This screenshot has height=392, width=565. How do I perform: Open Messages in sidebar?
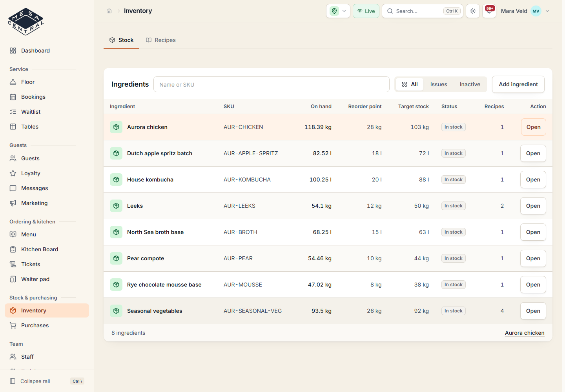click(47, 188)
